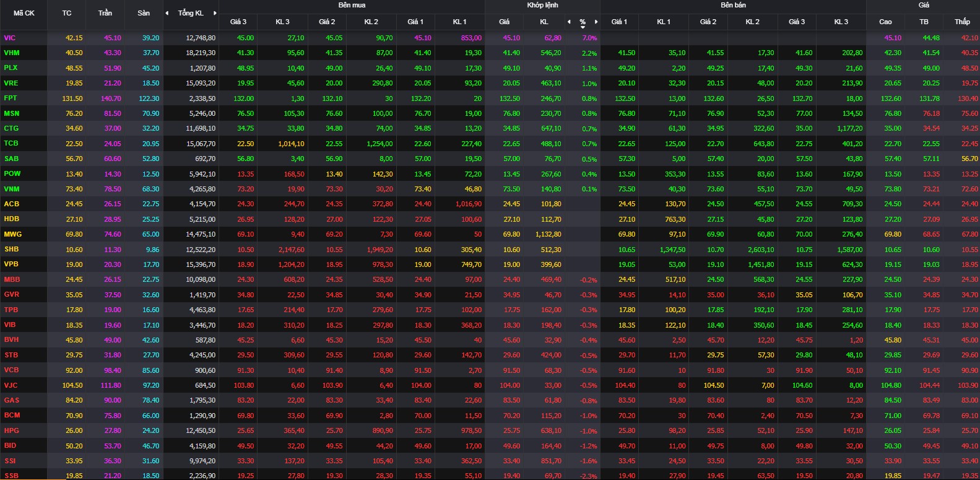The height and width of the screenshot is (480, 980).
Task: Select the POW ticker row label
Action: coord(12,173)
